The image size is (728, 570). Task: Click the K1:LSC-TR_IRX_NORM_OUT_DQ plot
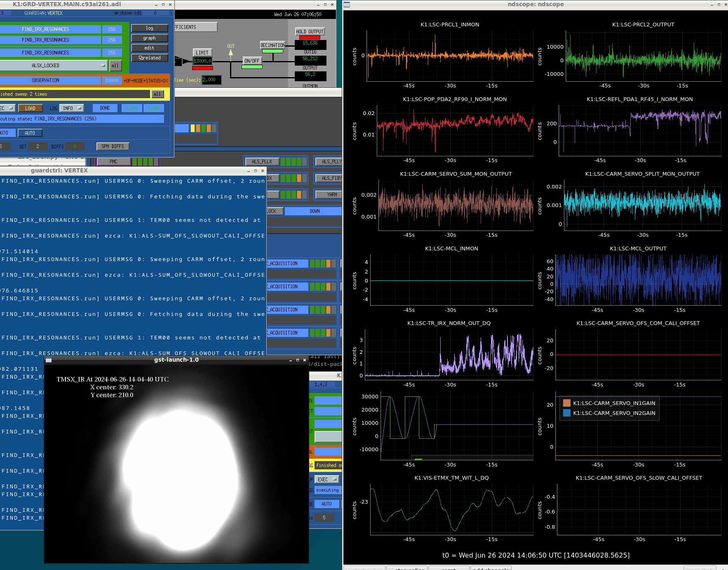pos(449,355)
